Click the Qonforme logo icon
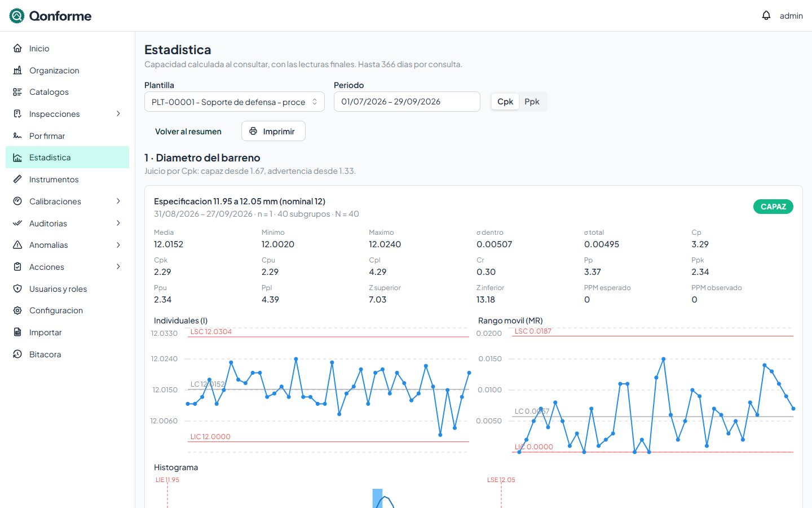Screen dimensions: 812x508 17,16
